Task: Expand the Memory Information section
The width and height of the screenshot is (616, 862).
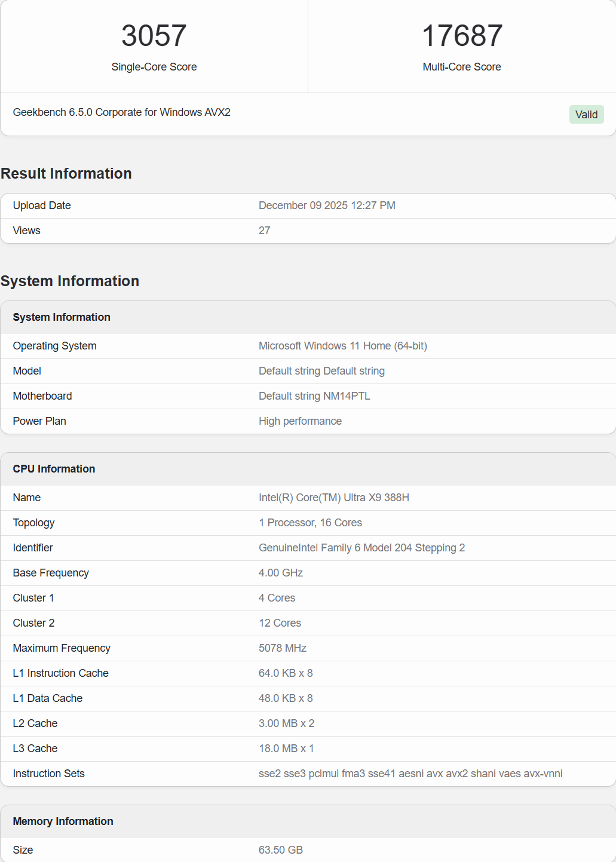Action: point(63,821)
